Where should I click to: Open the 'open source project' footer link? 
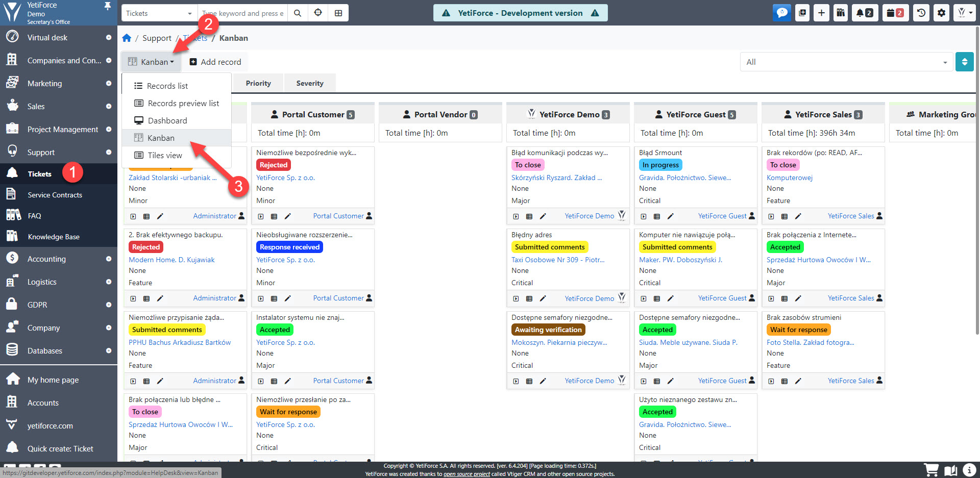[x=467, y=474]
